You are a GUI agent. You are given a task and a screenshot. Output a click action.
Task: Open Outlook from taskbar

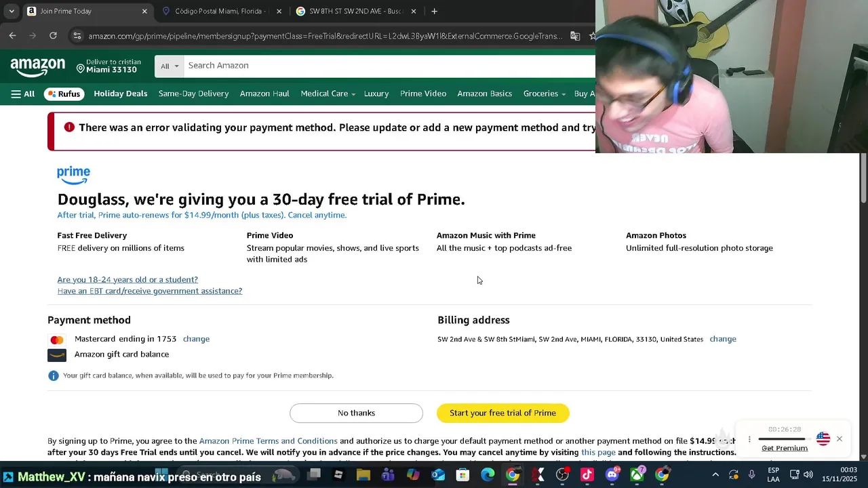coord(438,475)
